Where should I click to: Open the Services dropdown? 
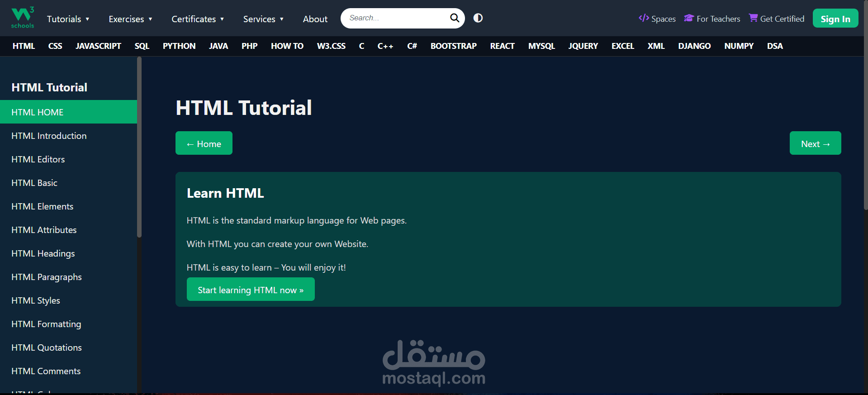[263, 19]
